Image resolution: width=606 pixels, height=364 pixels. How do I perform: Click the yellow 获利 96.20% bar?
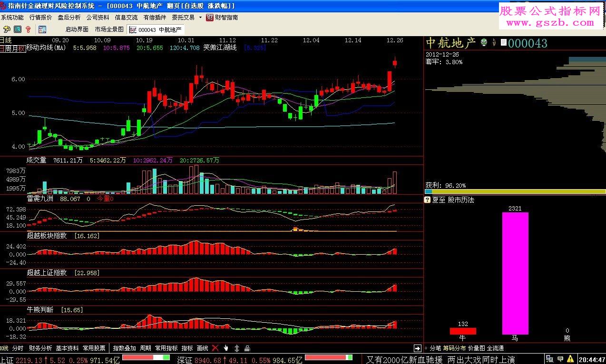[516, 192]
